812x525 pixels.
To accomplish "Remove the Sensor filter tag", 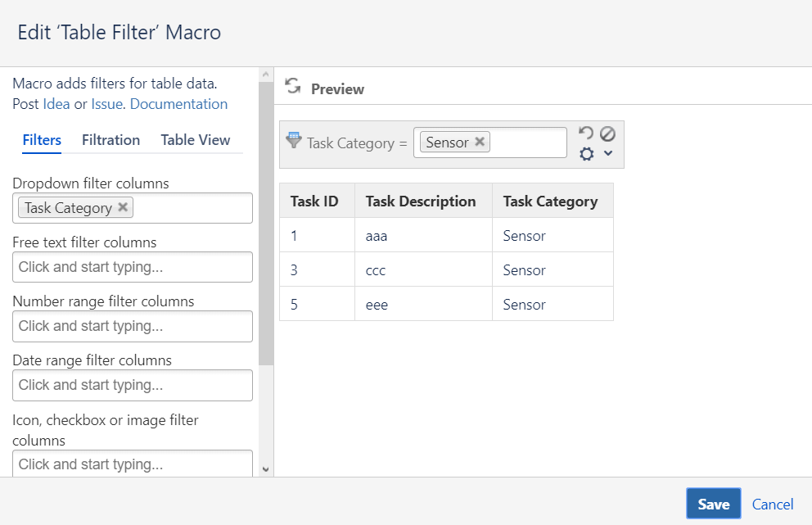I will [480, 142].
